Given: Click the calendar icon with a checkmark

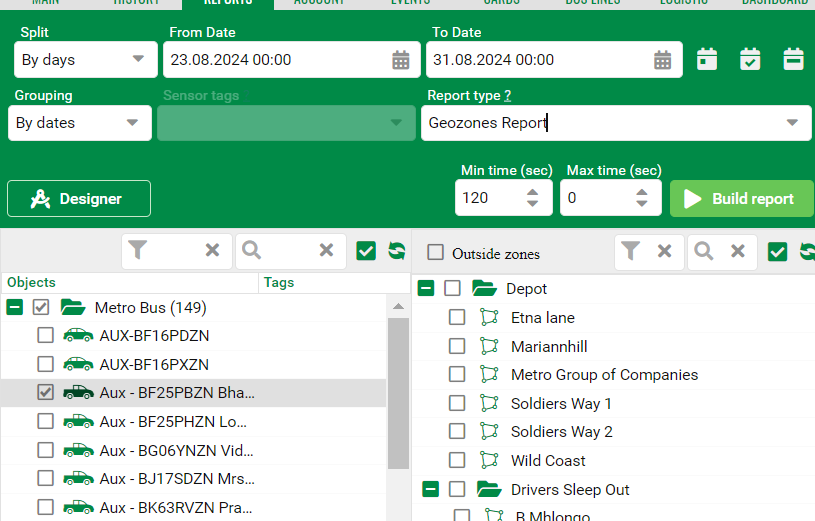Looking at the screenshot, I should coord(750,59).
